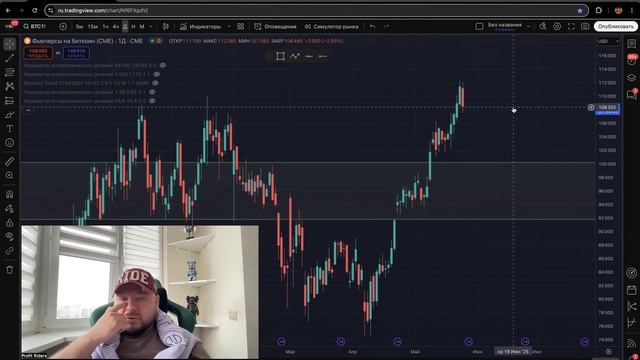Open the chart settings gear in top bar

coord(557,27)
